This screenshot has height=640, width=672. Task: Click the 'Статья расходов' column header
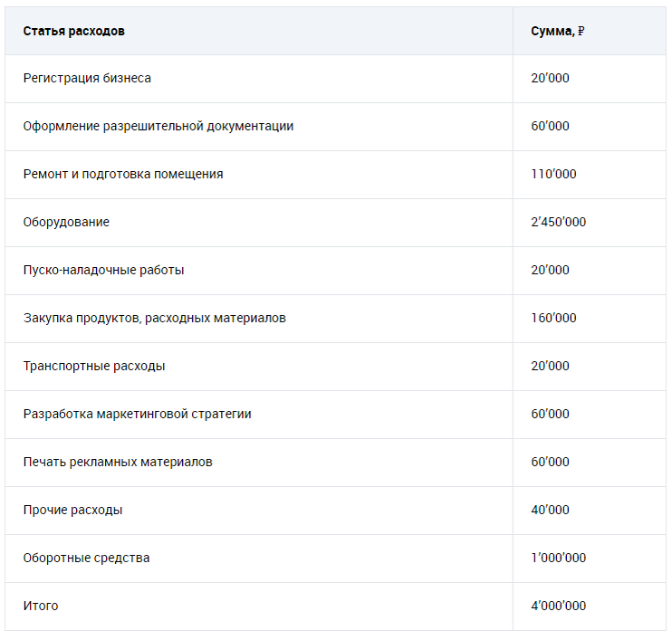pos(74,31)
